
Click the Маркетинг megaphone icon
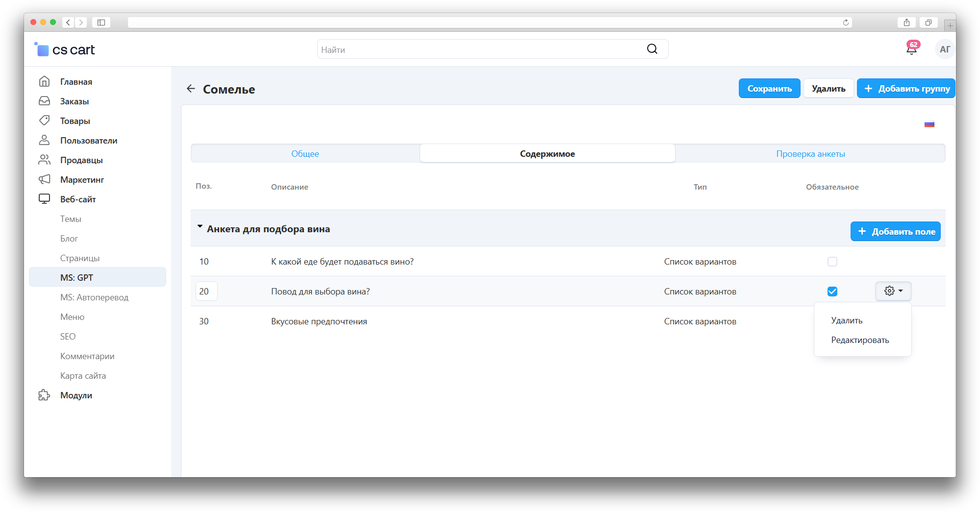44,180
